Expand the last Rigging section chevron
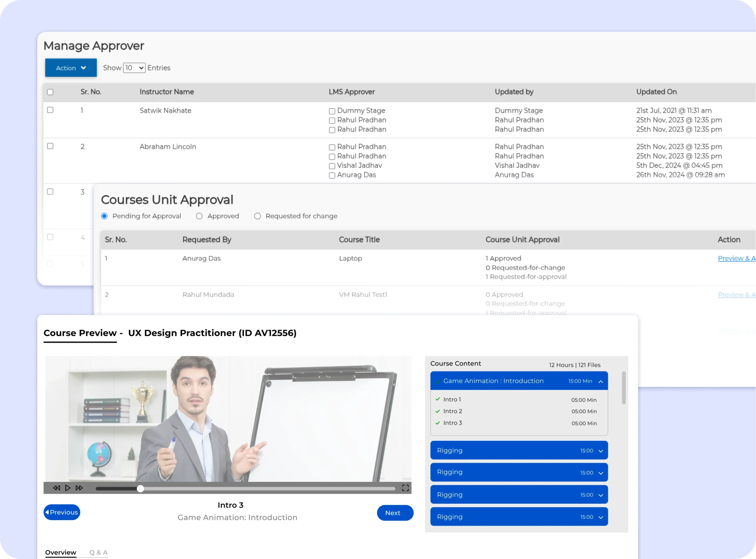 coord(601,517)
